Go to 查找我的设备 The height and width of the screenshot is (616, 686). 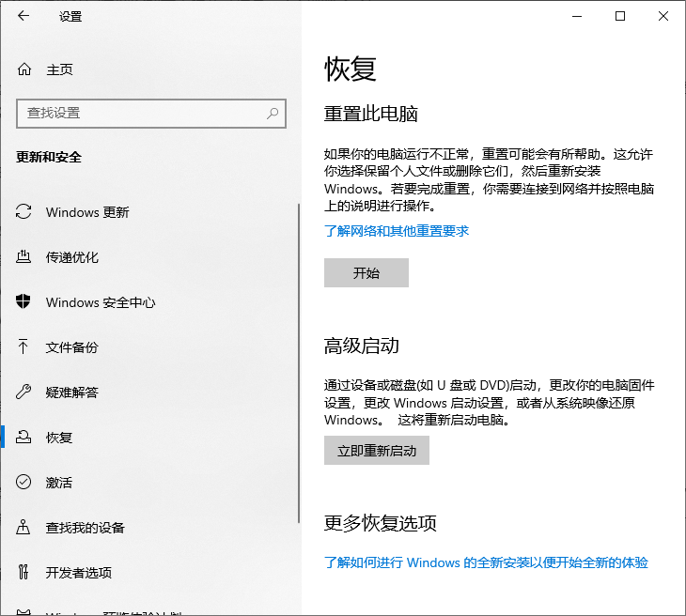tap(150, 527)
